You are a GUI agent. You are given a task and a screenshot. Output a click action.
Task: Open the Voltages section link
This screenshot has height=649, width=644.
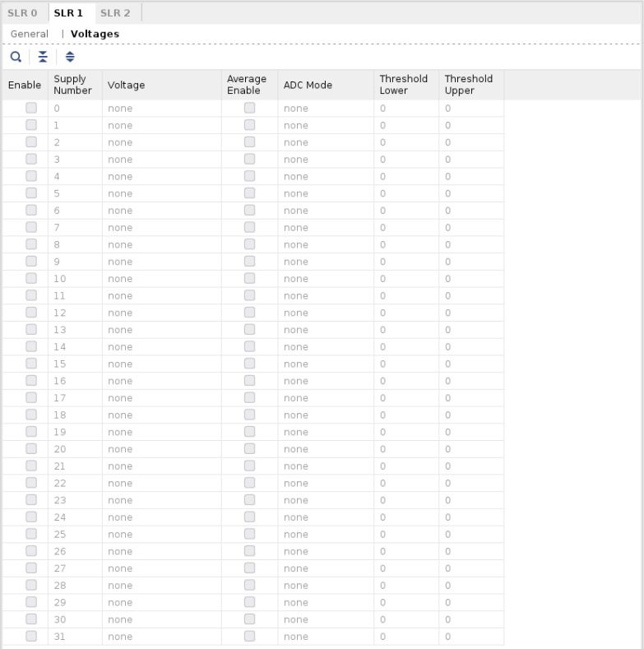(x=95, y=34)
